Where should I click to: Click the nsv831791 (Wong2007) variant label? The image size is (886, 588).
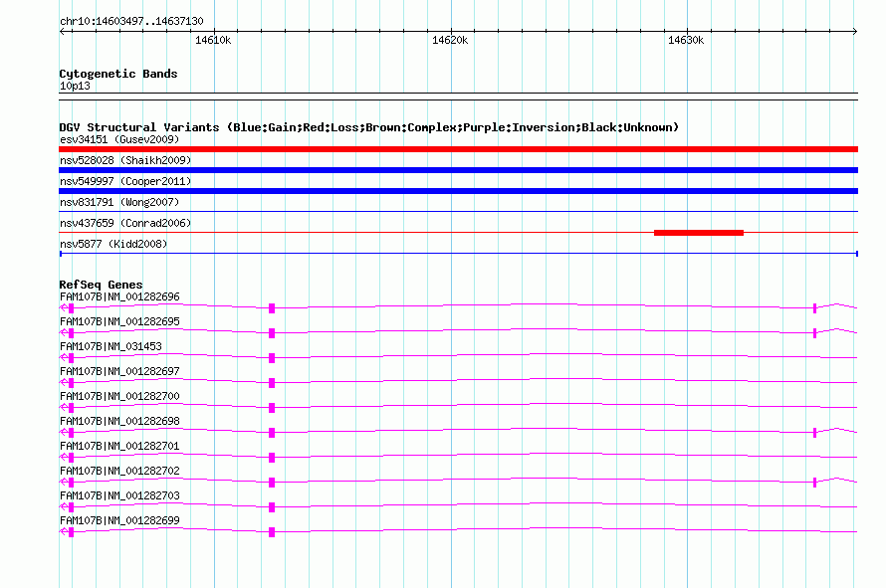tap(119, 202)
